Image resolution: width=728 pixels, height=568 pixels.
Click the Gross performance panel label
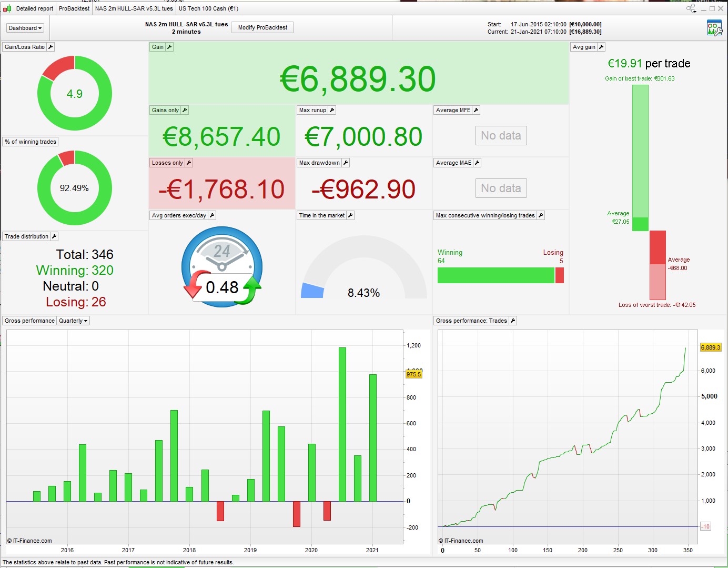[29, 321]
